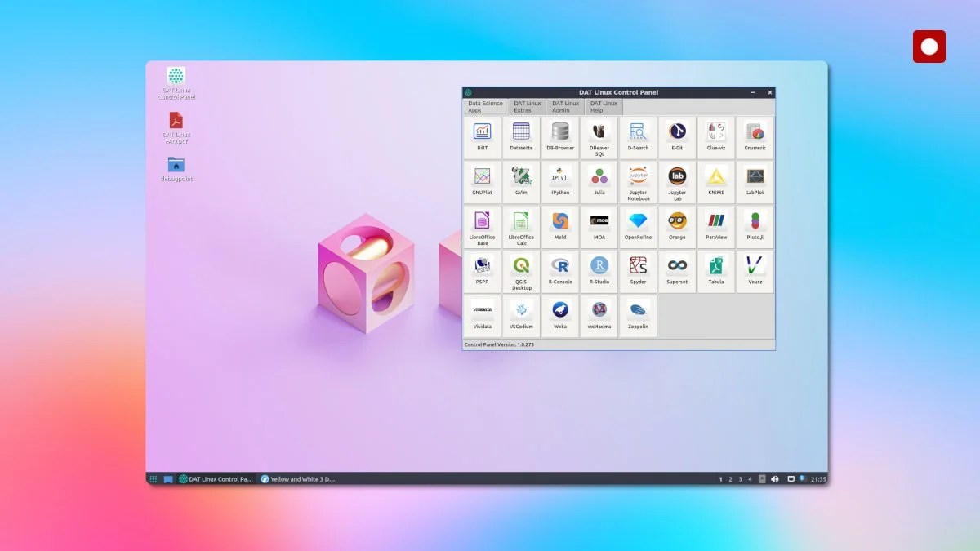980x551 pixels.
Task: Launch LibreOffice Base
Action: (482, 227)
